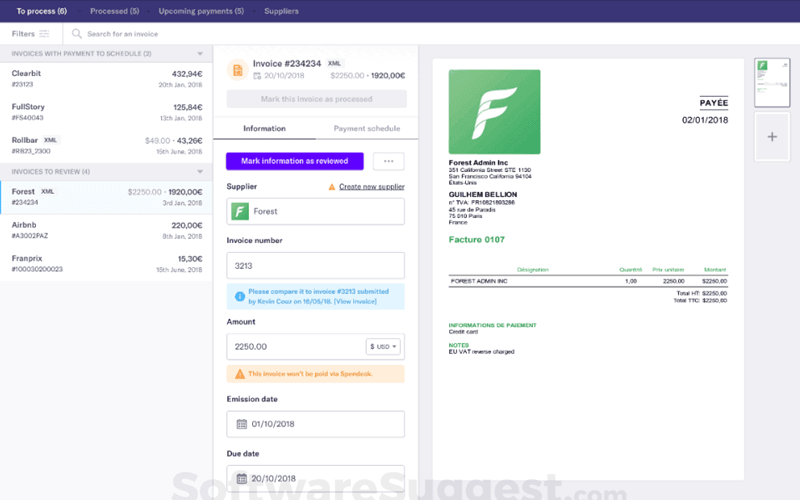Switch to the To process tab
This screenshot has width=800, height=500.
pos(42,11)
